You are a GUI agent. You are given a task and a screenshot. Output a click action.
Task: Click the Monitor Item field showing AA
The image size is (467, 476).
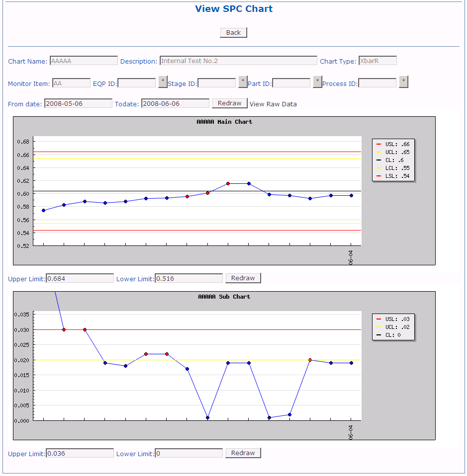tap(72, 83)
